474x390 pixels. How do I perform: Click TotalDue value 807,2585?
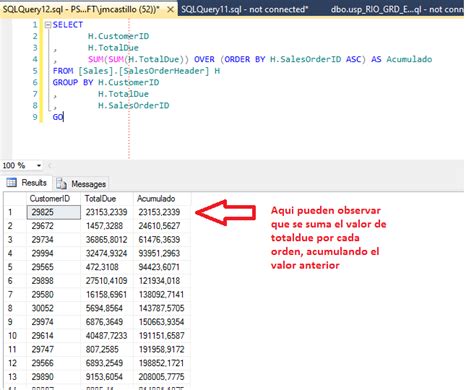tap(107, 349)
